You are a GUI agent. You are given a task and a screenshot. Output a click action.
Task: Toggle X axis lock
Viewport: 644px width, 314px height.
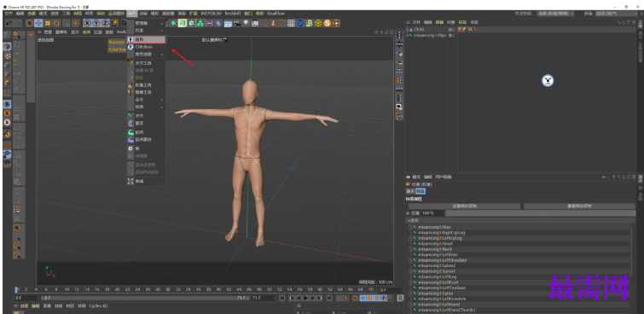coord(87,23)
